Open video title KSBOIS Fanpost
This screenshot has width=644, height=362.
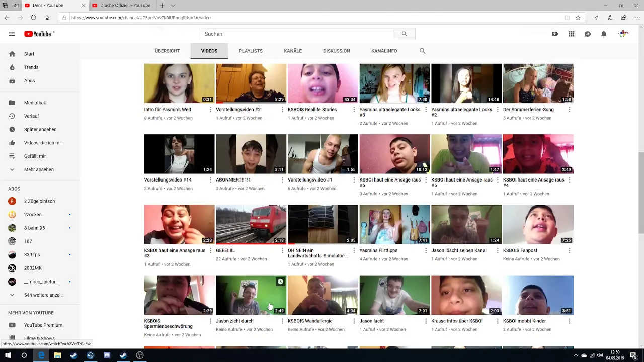tap(520, 250)
